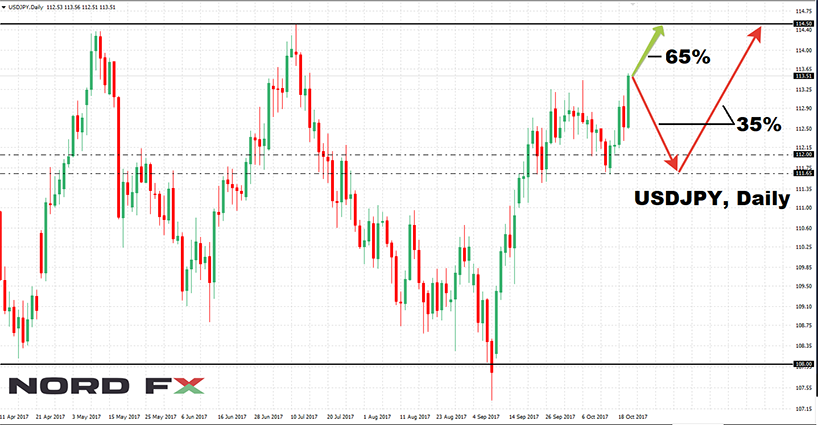Screen dimensions: 818x425
Task: Click the triangle arrow beside USDJPY,Daily title
Action: (5, 8)
